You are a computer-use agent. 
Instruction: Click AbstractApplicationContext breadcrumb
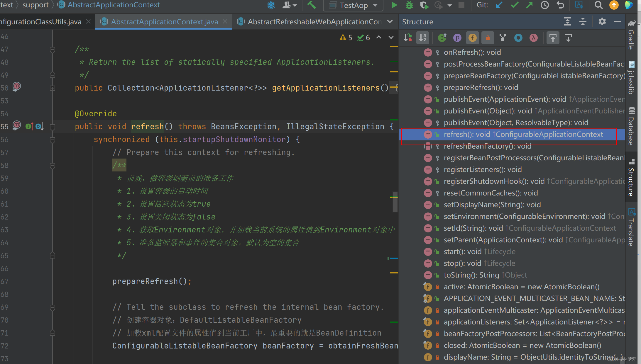click(x=114, y=5)
